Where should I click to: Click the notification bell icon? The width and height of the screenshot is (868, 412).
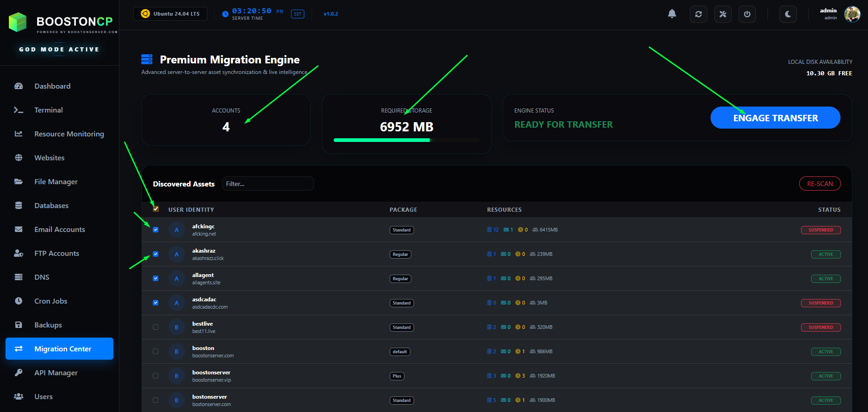(x=672, y=14)
